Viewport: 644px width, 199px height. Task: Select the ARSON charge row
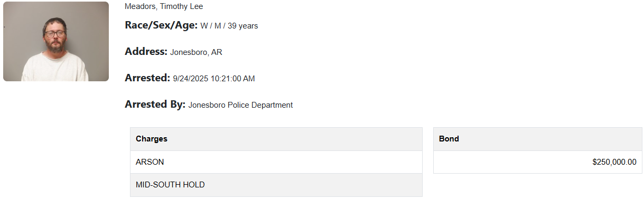(276, 162)
